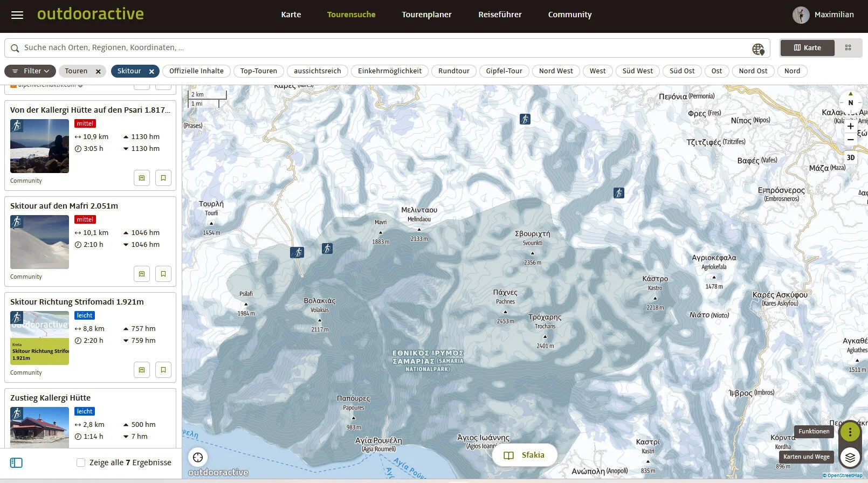
Task: Collapse the sidebar results panel
Action: [x=16, y=463]
